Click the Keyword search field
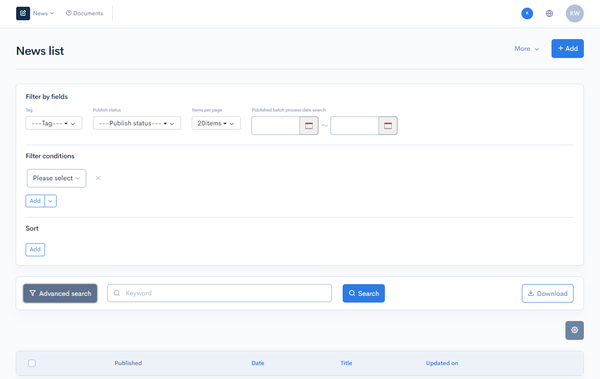Image resolution: width=600 pixels, height=379 pixels. pyautogui.click(x=219, y=293)
